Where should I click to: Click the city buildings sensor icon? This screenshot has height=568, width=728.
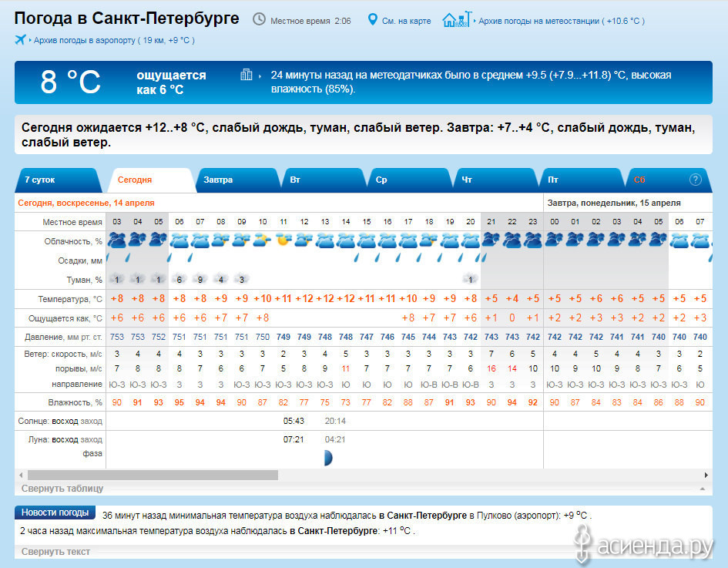(247, 75)
